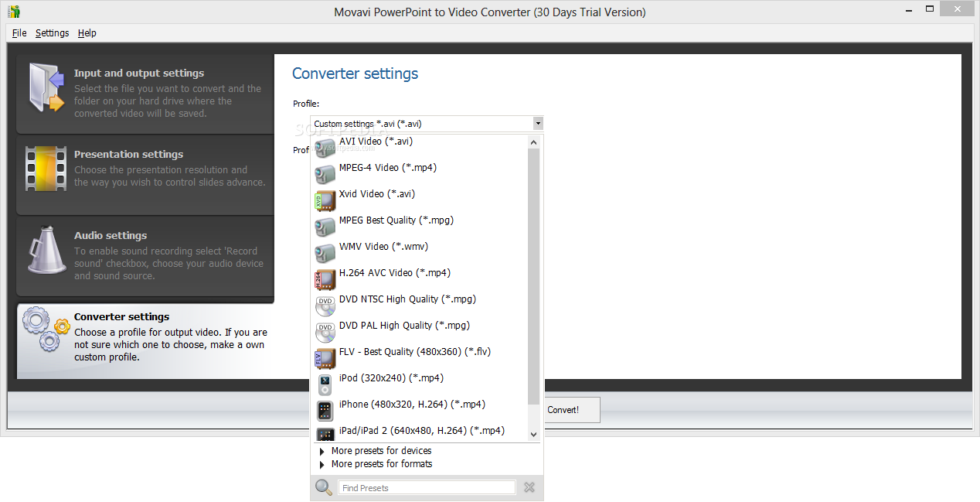Click the preset list scroll down arrow

(x=533, y=435)
